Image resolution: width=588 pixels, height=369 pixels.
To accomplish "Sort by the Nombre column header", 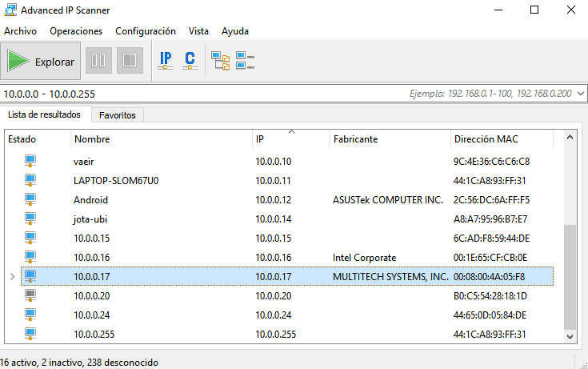I will [162, 139].
